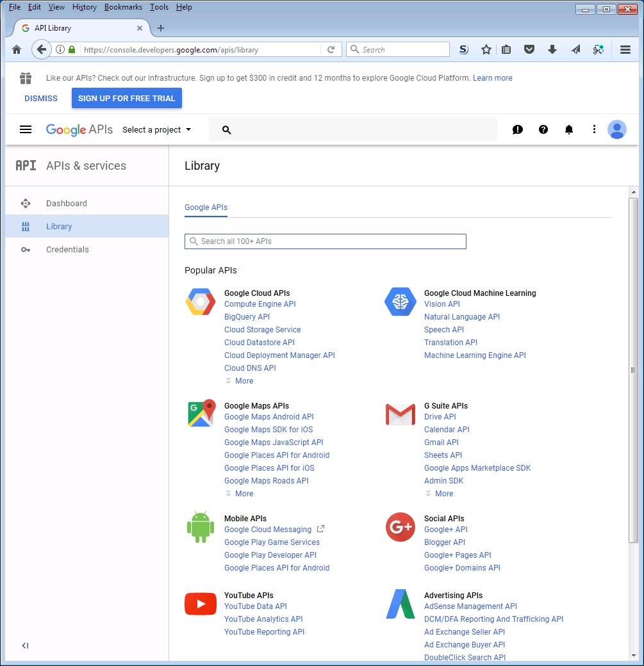
Task: Open the Blogger API link
Action: [445, 542]
